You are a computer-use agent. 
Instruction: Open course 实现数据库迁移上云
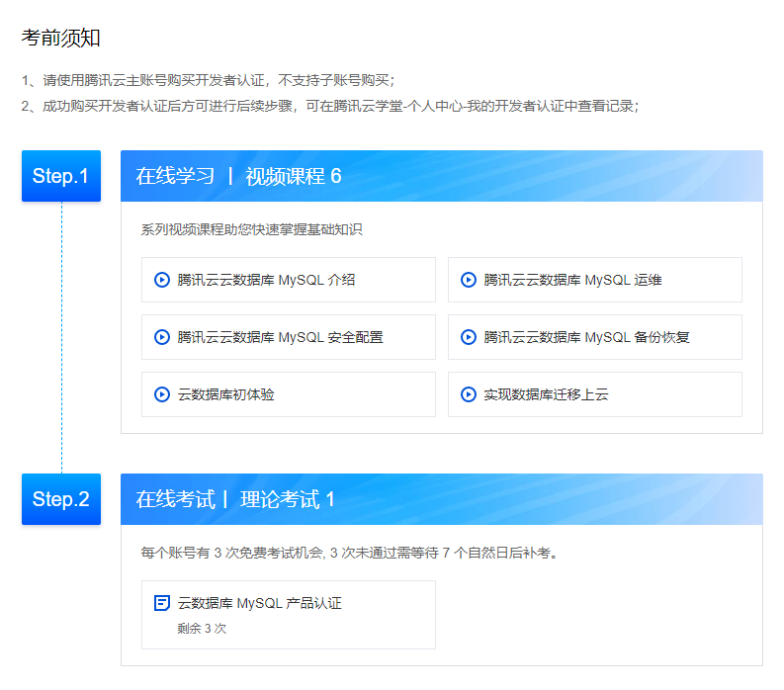pyautogui.click(x=595, y=394)
